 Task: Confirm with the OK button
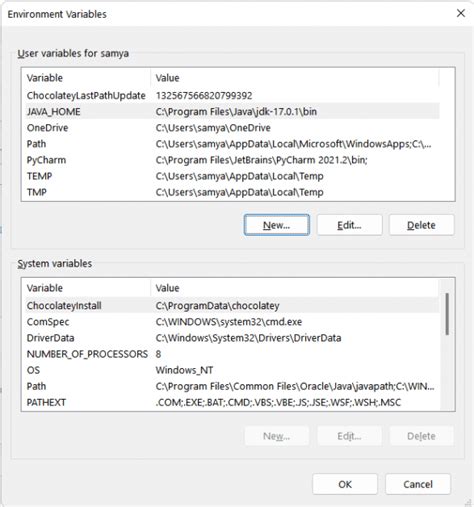coord(345,484)
